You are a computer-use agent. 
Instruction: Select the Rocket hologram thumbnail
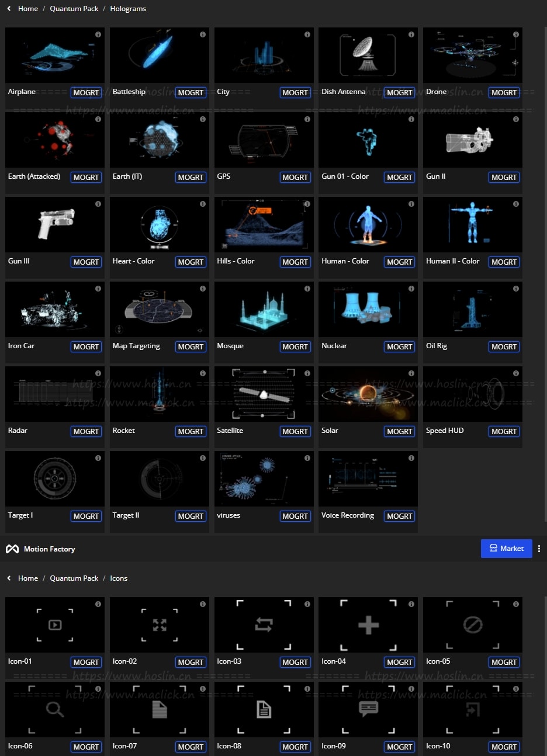click(x=160, y=394)
